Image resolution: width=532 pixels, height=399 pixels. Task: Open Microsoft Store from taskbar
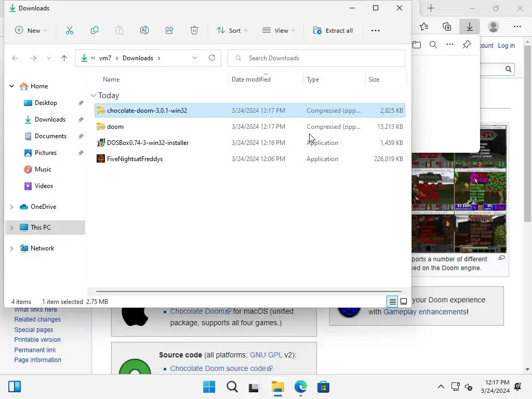coord(323,387)
